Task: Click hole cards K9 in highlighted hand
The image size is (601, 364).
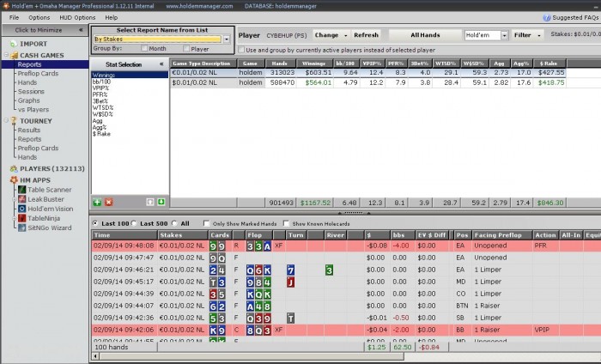Action: (217, 330)
